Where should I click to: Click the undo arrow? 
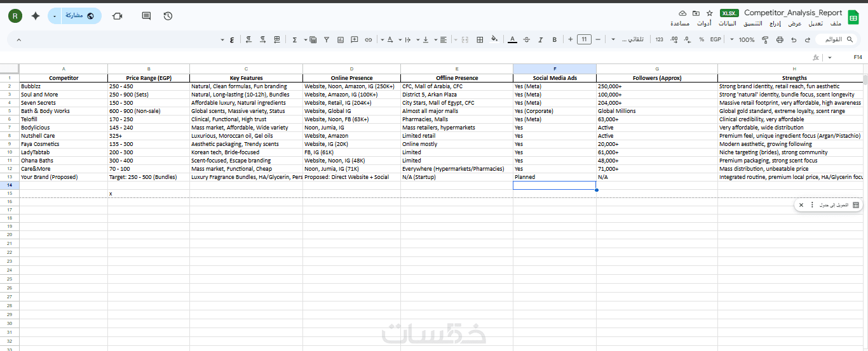(x=807, y=39)
